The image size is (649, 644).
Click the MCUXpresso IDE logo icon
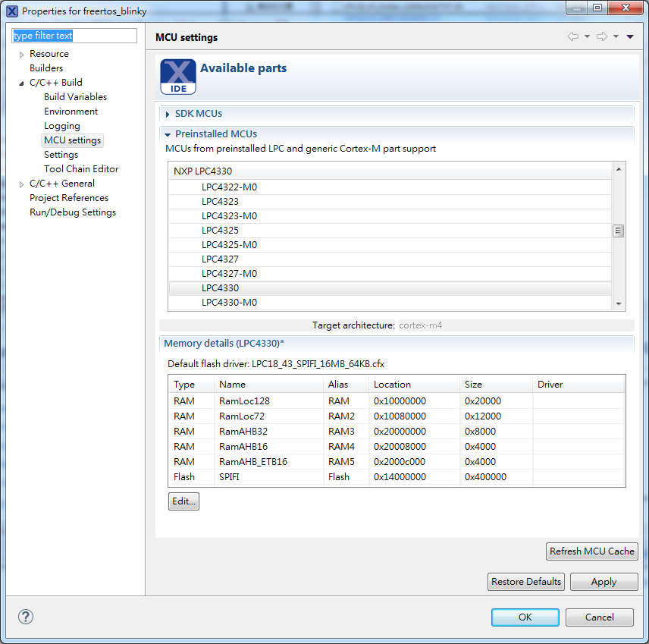click(178, 77)
